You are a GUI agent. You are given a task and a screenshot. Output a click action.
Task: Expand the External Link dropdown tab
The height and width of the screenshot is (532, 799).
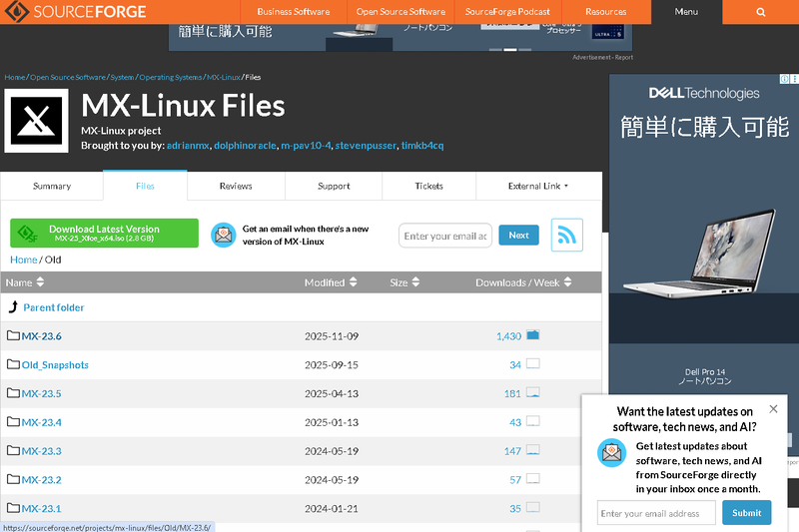click(538, 186)
